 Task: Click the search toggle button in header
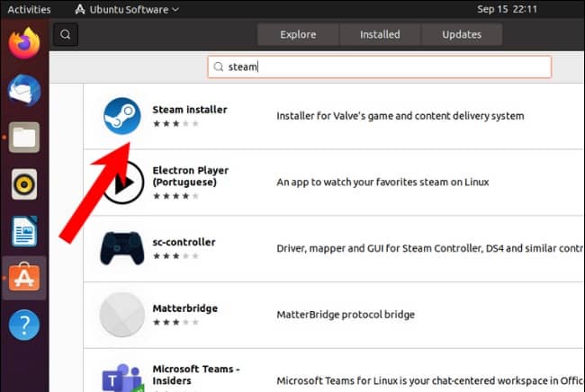click(66, 35)
